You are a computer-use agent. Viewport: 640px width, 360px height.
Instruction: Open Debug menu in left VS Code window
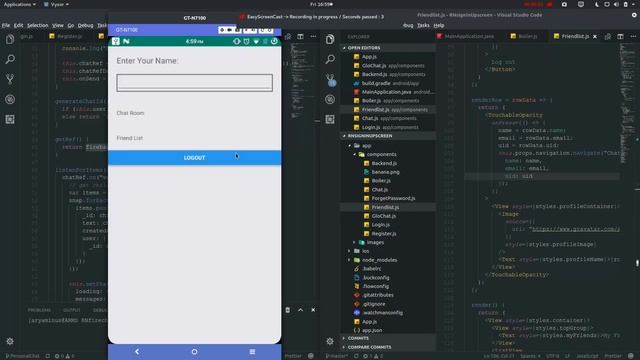coord(85,25)
